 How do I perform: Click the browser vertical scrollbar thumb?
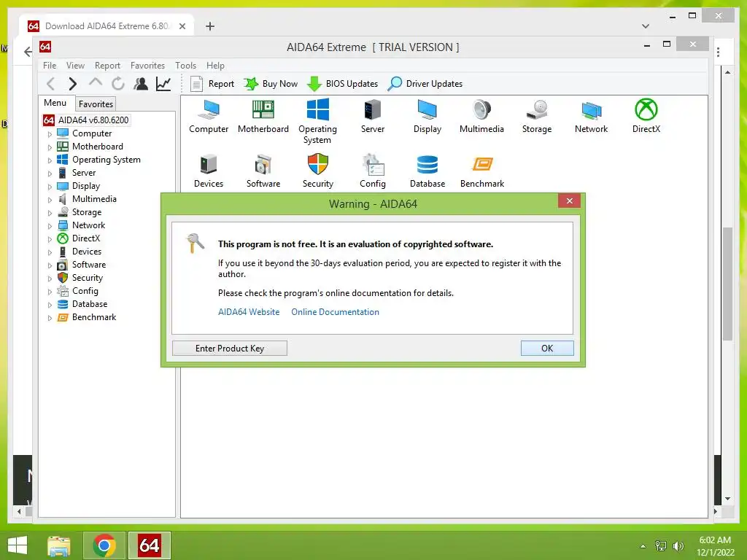tap(727, 284)
